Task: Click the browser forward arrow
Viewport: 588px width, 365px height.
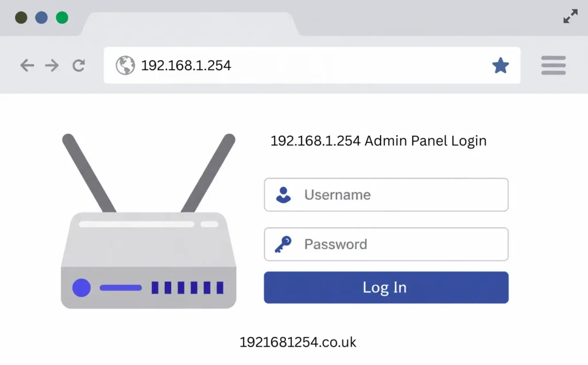Action: click(x=52, y=66)
